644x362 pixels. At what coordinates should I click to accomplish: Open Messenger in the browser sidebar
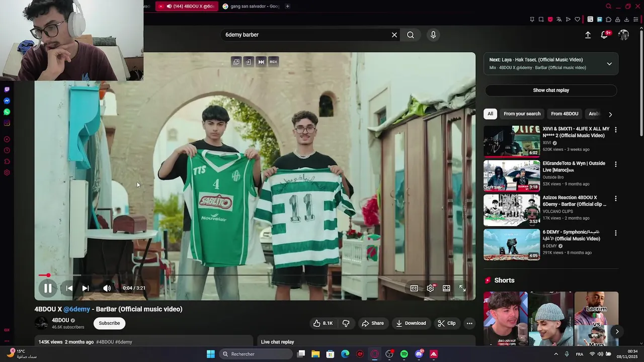coord(7,101)
